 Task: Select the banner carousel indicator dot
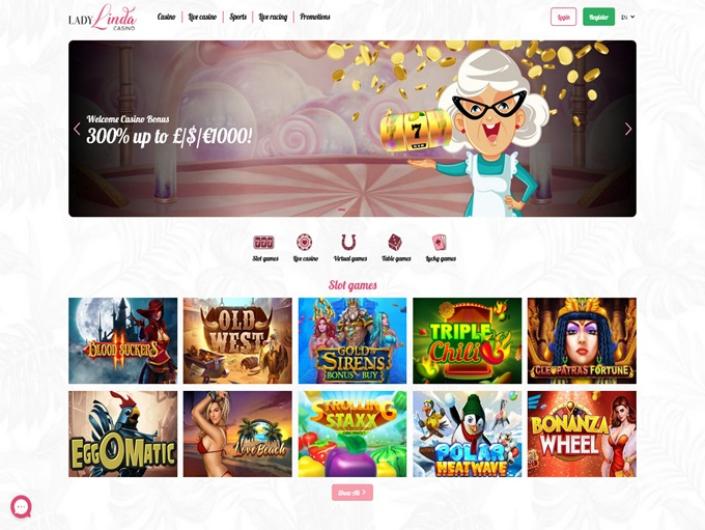click(342, 210)
